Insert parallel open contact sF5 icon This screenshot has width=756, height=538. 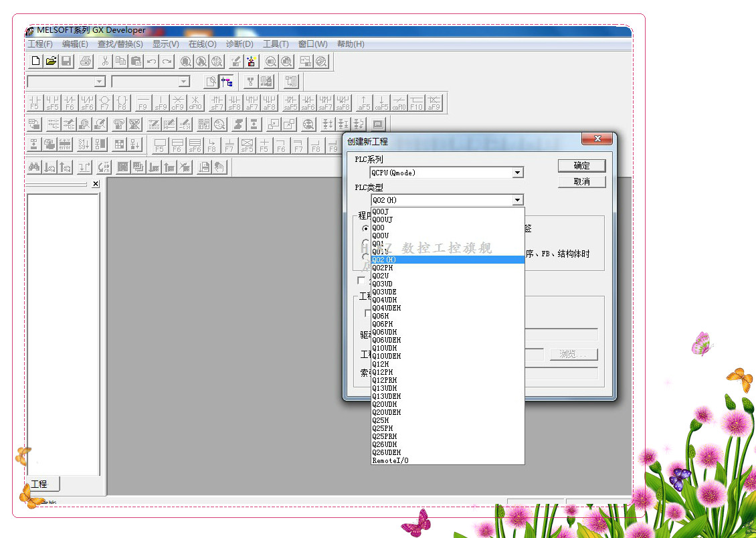[x=53, y=102]
